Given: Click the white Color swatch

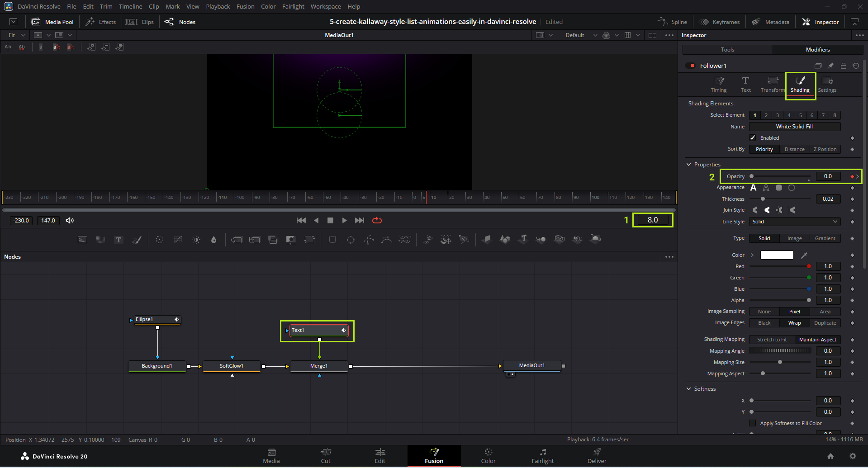Looking at the screenshot, I should (x=777, y=255).
